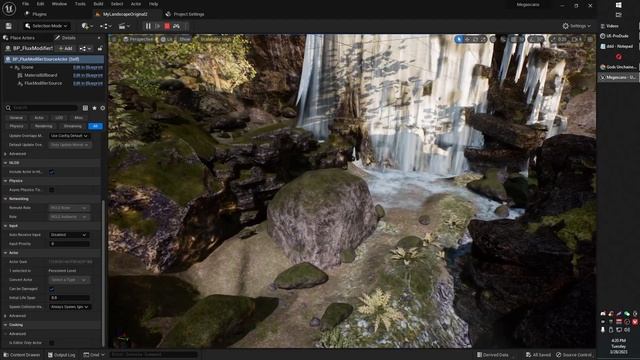
Task: Toggle the favorites star filter
Action: pyautogui.click(x=94, y=108)
